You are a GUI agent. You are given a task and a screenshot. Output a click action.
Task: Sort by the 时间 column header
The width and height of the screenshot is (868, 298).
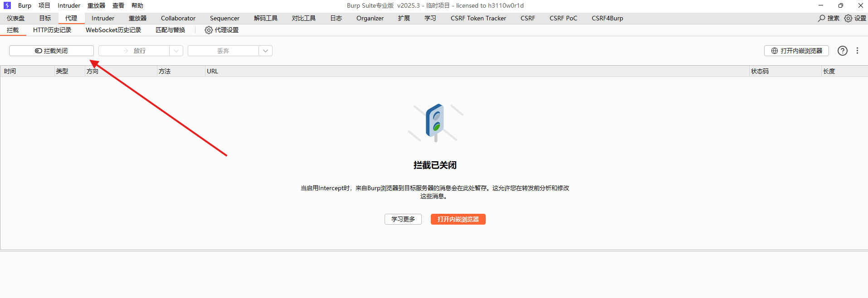click(27, 71)
